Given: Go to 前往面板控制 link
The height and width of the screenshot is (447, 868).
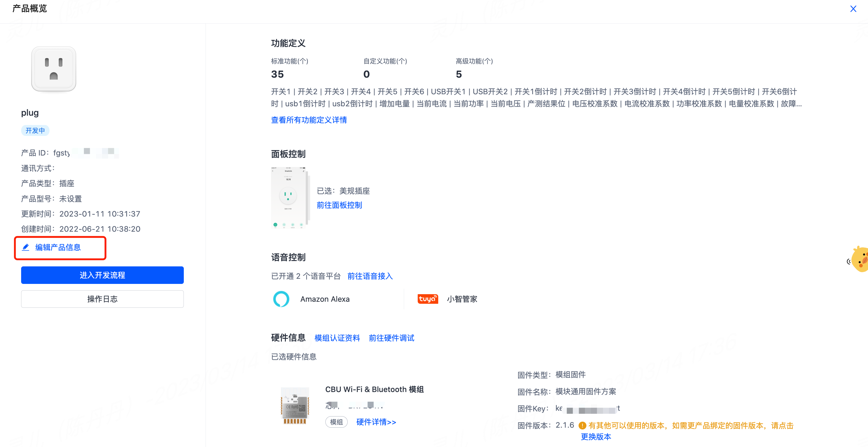Looking at the screenshot, I should 339,205.
